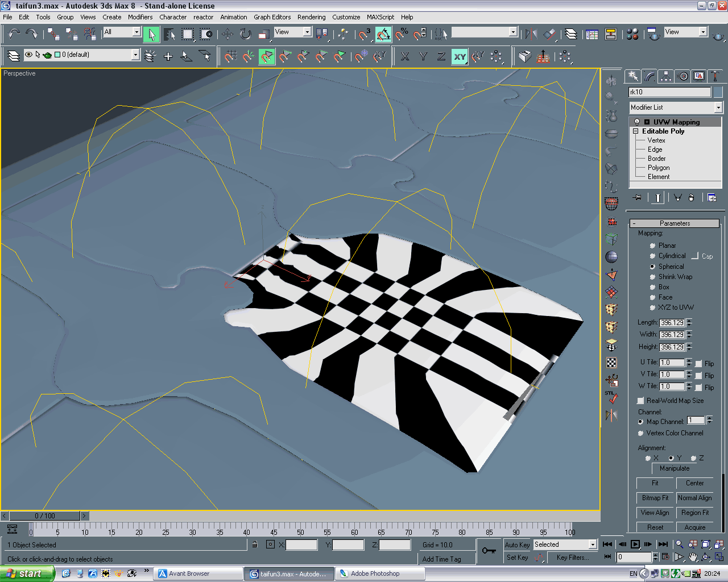Open the Modify panel tab icon

[x=650, y=76]
